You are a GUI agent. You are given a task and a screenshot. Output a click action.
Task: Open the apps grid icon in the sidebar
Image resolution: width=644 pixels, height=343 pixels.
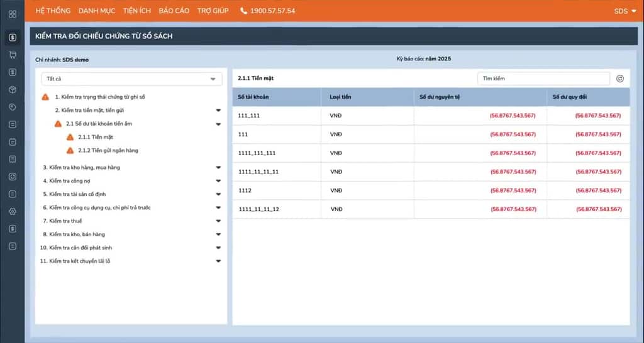[13, 14]
